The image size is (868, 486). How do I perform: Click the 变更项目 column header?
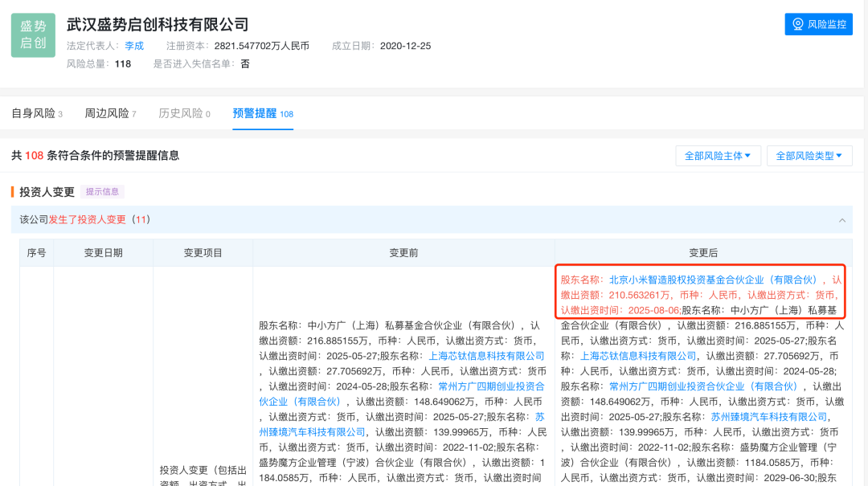pos(203,253)
